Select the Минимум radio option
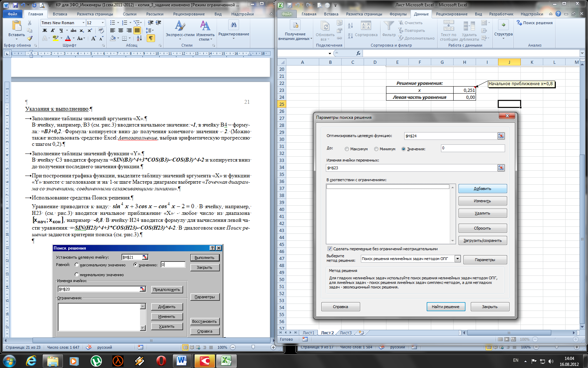This screenshot has width=588, height=368. [x=376, y=149]
